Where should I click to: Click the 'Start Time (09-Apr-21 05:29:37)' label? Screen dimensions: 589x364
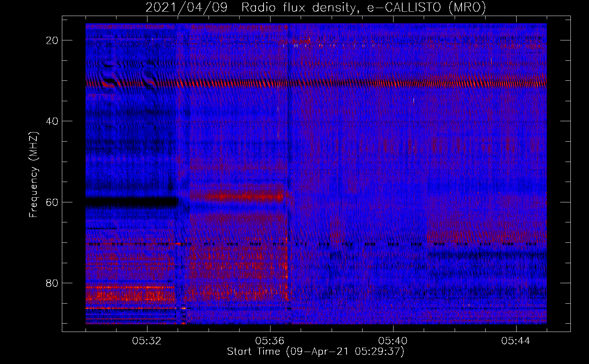coord(316,352)
